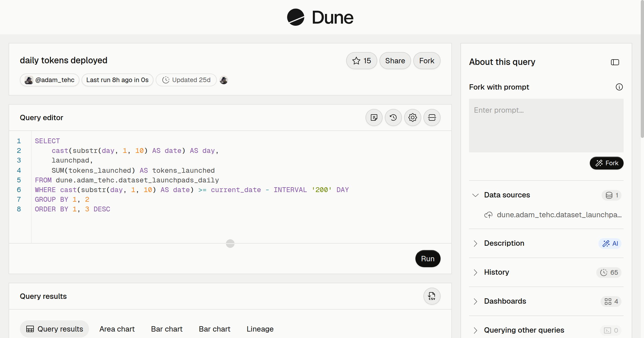Expand the Dashboards section
Viewport: 644px width, 338px height.
click(x=475, y=302)
